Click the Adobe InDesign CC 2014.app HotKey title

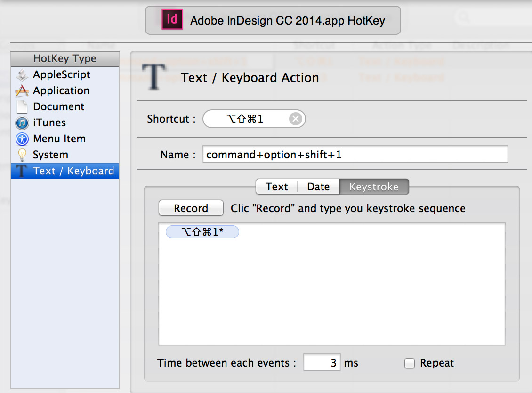point(287,21)
